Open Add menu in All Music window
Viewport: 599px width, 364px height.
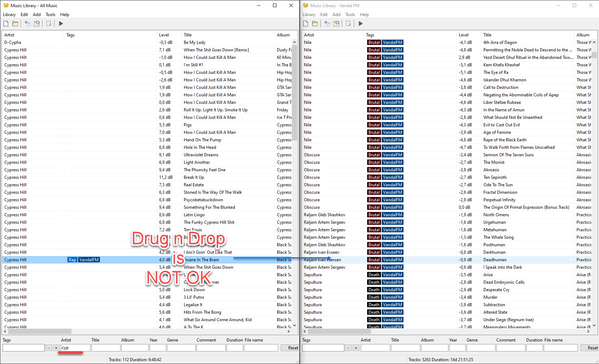tap(37, 15)
